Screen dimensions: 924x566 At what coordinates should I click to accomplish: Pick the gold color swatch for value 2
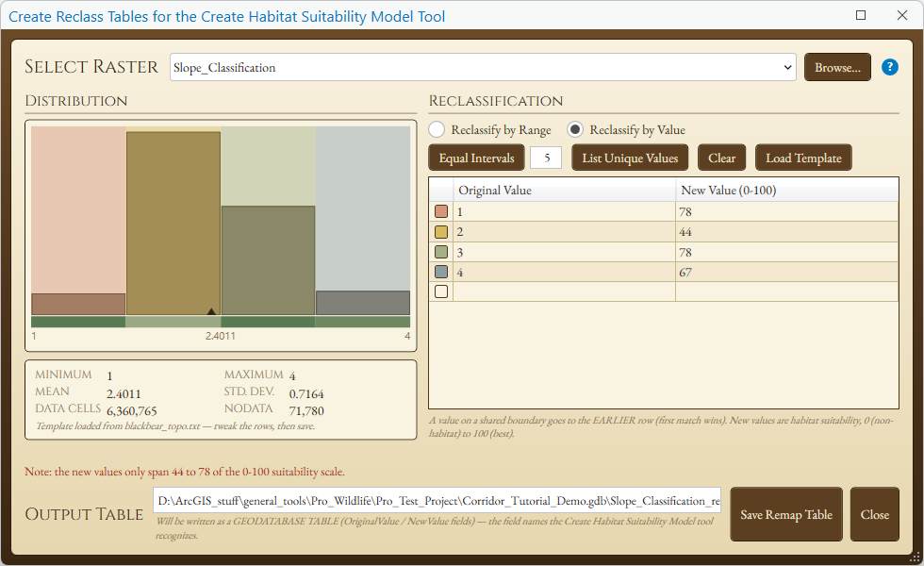pos(441,232)
